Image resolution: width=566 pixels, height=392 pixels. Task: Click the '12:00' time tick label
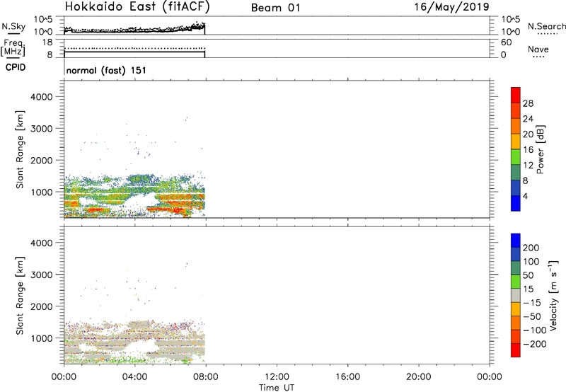(x=277, y=377)
